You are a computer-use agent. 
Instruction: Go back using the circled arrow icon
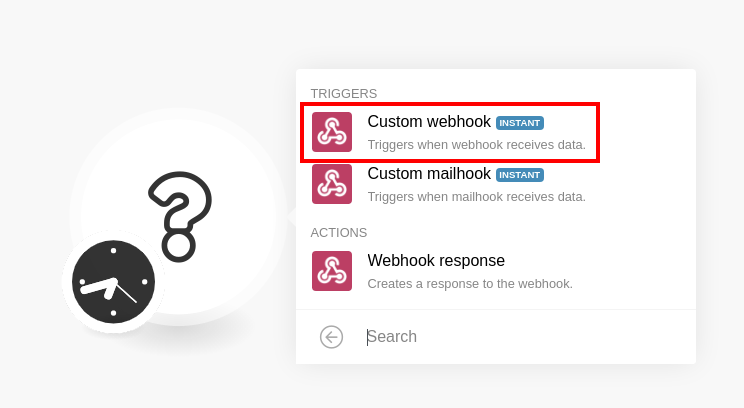point(331,337)
